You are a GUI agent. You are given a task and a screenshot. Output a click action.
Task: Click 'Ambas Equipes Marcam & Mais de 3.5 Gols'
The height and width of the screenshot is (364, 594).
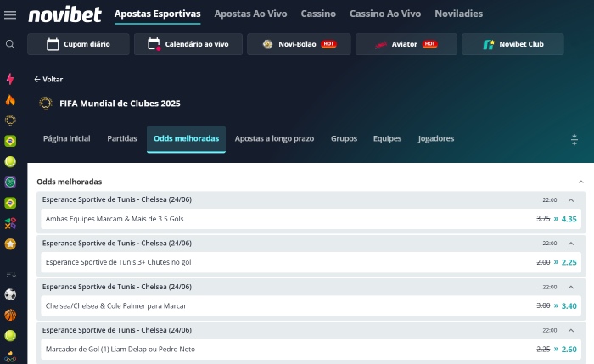pos(115,219)
